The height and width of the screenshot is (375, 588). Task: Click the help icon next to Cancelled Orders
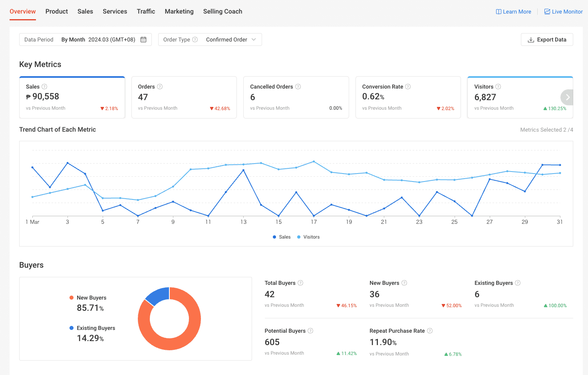tap(298, 87)
